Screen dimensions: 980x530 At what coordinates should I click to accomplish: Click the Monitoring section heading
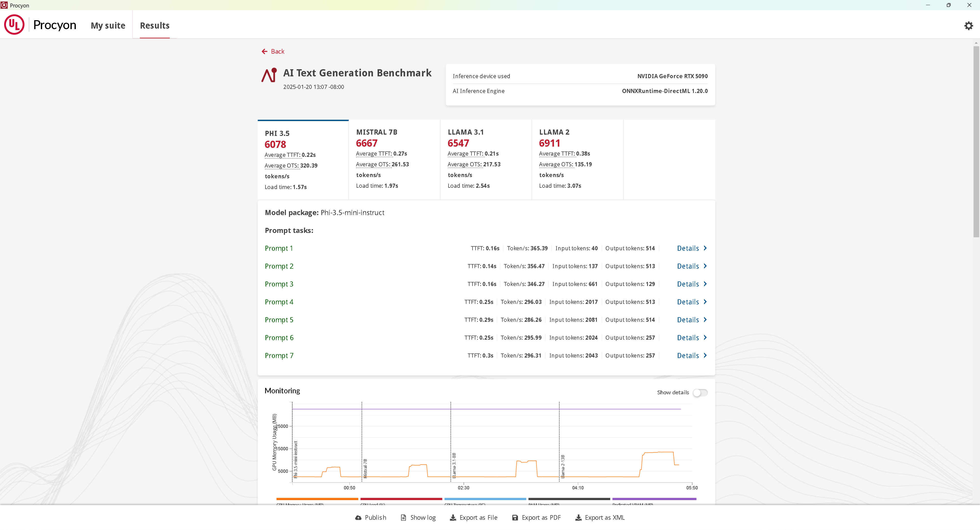click(x=282, y=391)
